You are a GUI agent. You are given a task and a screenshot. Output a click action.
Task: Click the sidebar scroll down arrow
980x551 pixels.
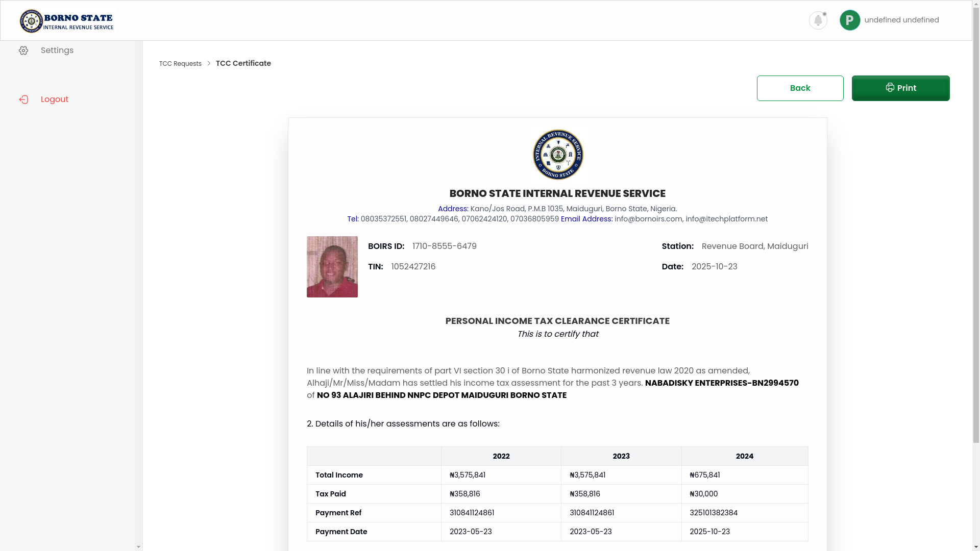pos(138,547)
